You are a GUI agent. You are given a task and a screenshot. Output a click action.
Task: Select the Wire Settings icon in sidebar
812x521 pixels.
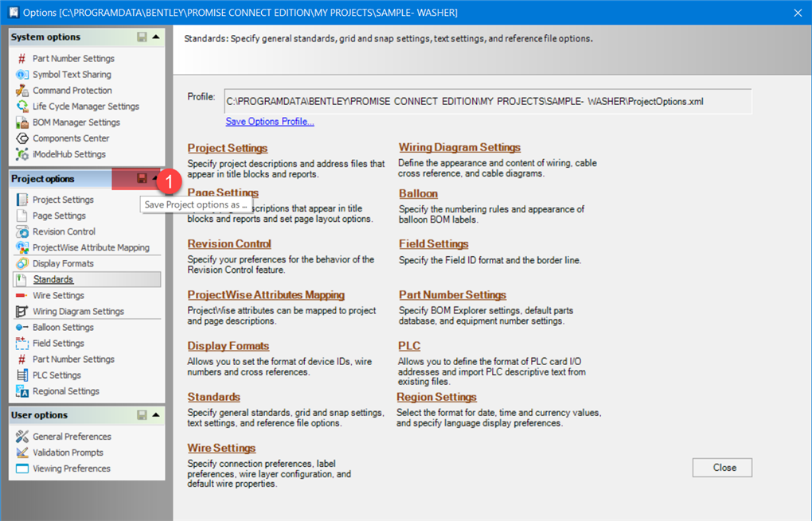pyautogui.click(x=21, y=295)
